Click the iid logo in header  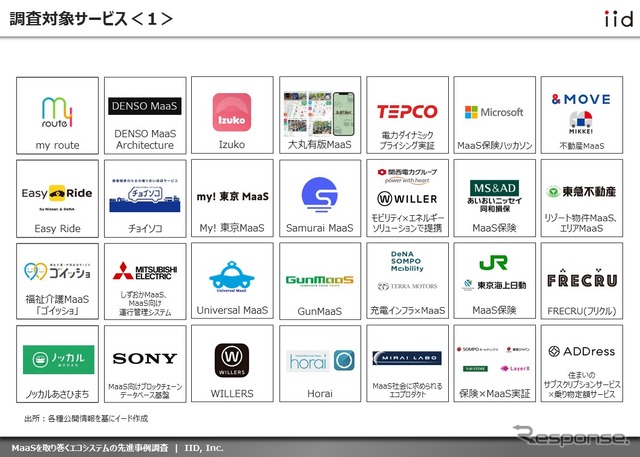click(x=618, y=19)
